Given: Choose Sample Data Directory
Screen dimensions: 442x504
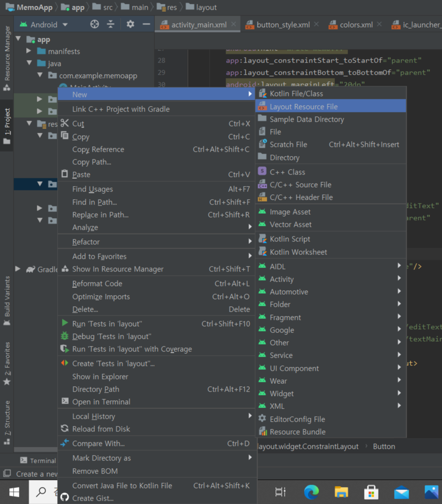Looking at the screenshot, I should pyautogui.click(x=331, y=119).
